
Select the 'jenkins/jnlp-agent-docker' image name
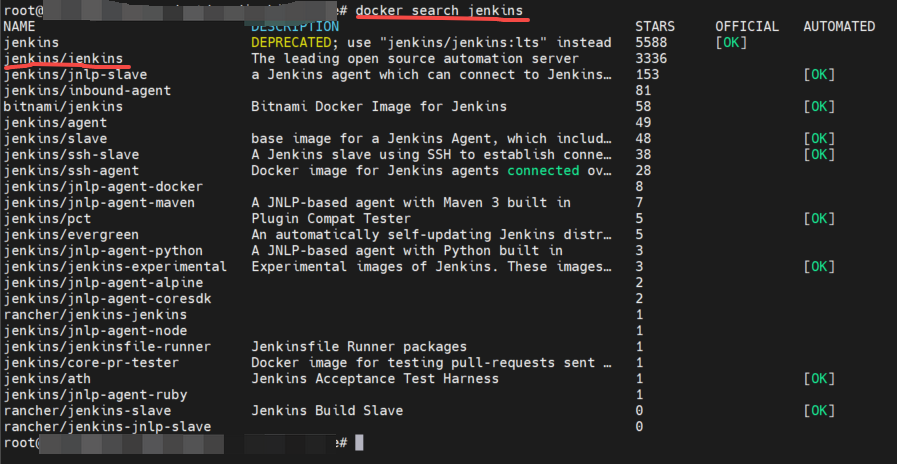(x=103, y=187)
